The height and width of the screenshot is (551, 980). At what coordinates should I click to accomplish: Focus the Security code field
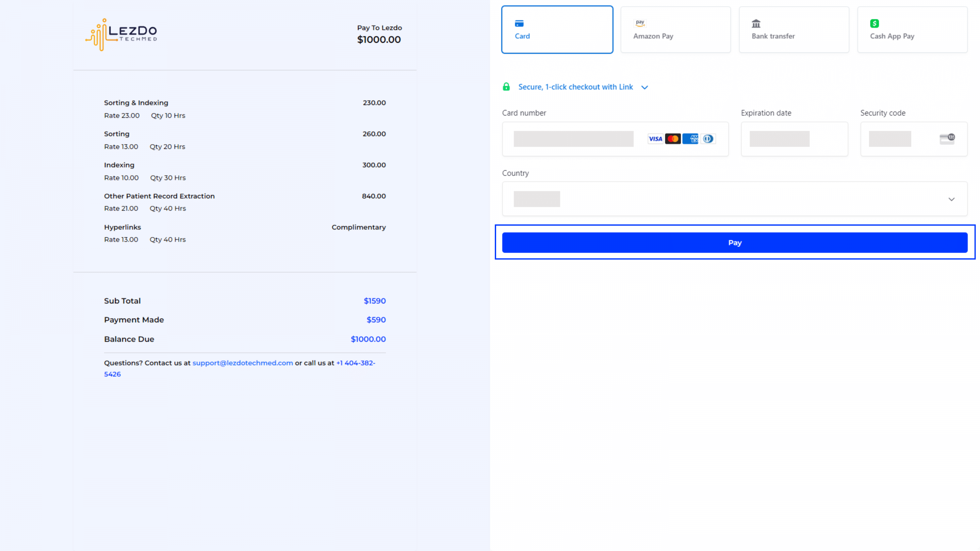pos(914,139)
